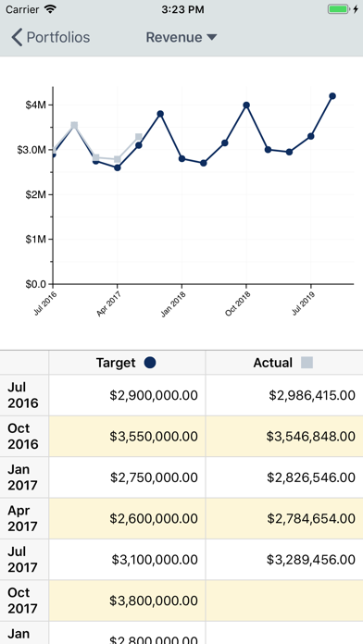Click the dark blue Target legend circle

150,363
